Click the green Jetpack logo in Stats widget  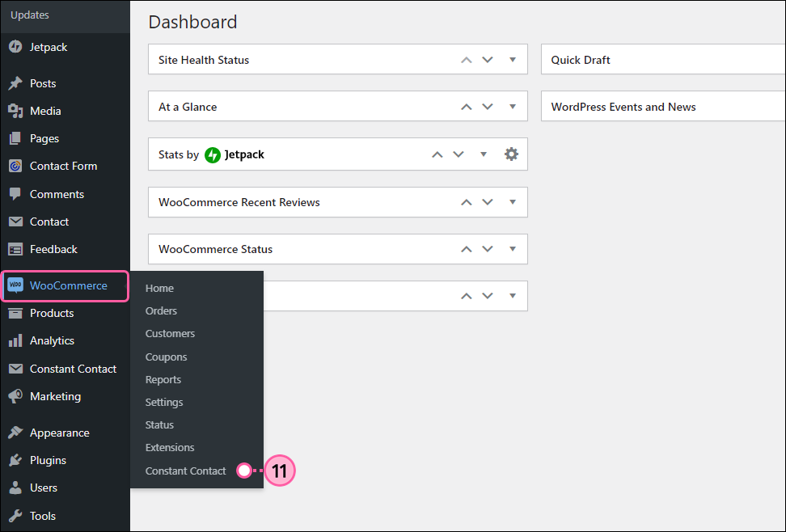213,155
